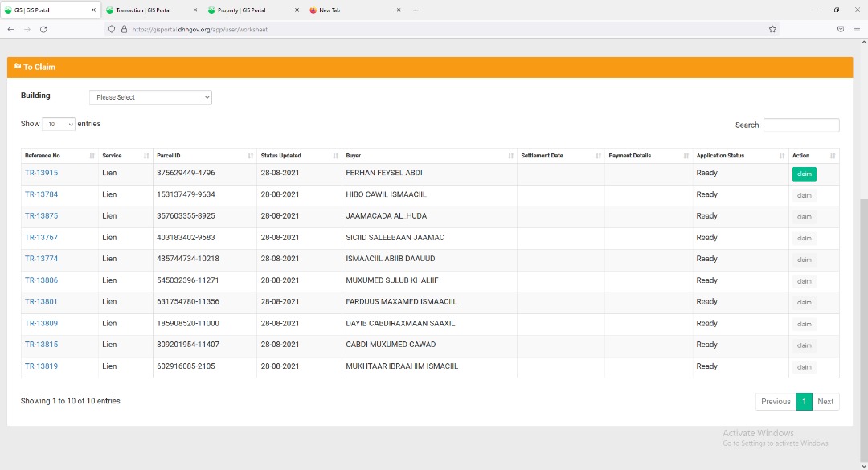Claim the TR-13915 application
This screenshot has width=868, height=470.
click(x=804, y=174)
